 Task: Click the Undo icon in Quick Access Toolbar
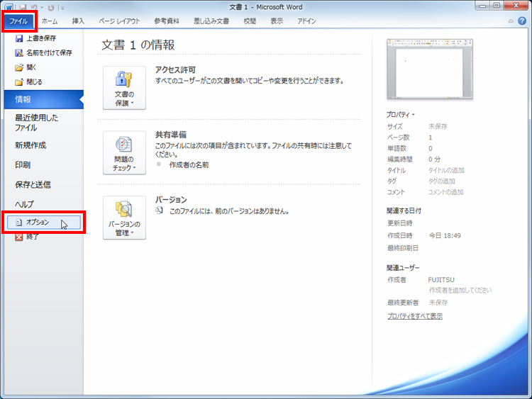[x=34, y=7]
